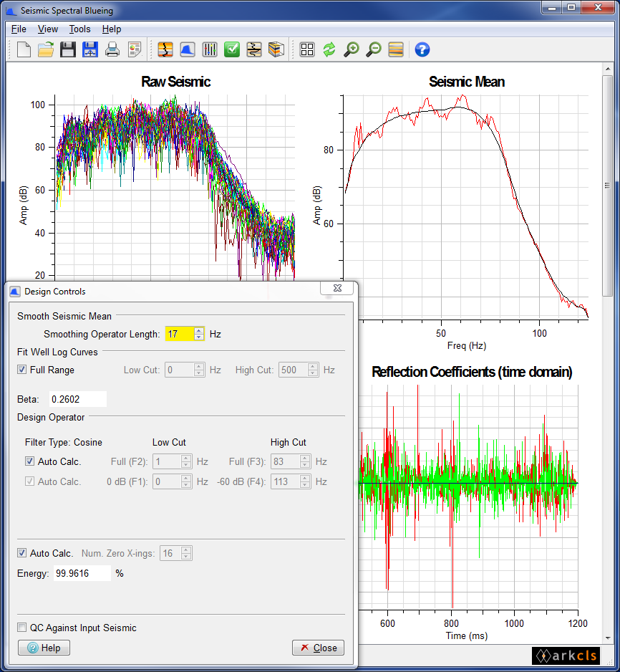Viewport: 620px width, 672px height.
Task: Click the Filter Type: Cosine label
Action: (x=64, y=442)
